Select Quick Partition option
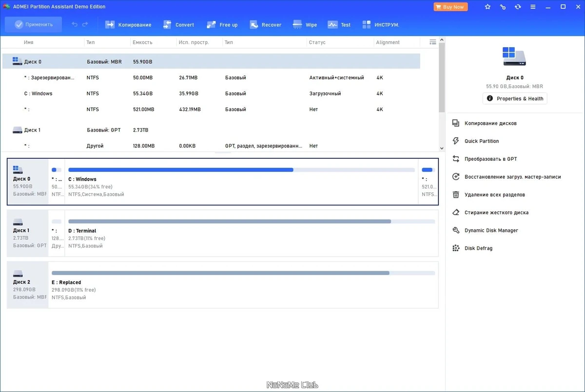 (x=482, y=141)
